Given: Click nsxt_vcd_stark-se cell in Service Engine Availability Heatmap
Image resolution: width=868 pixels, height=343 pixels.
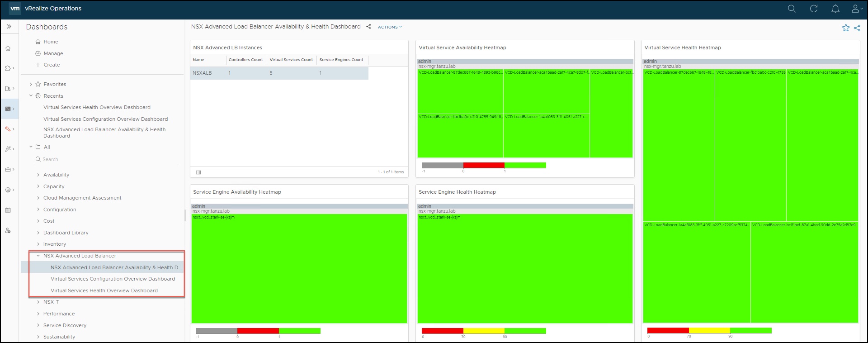Looking at the screenshot, I should click(299, 268).
